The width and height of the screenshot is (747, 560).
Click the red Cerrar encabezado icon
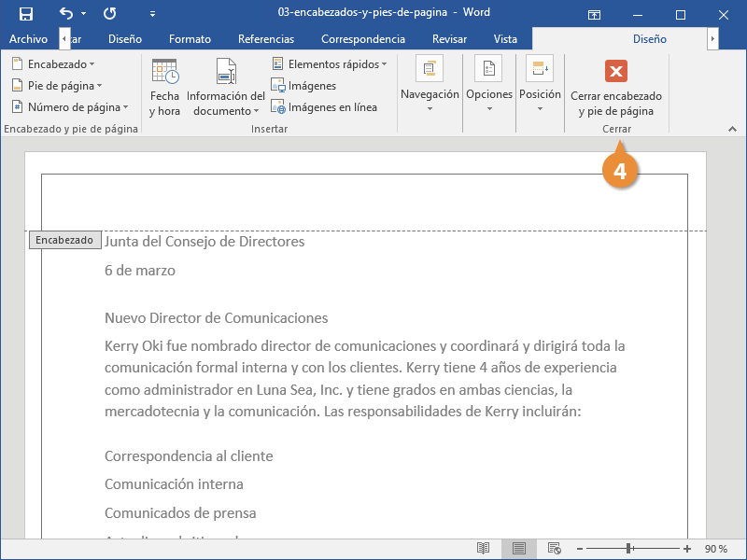[615, 72]
